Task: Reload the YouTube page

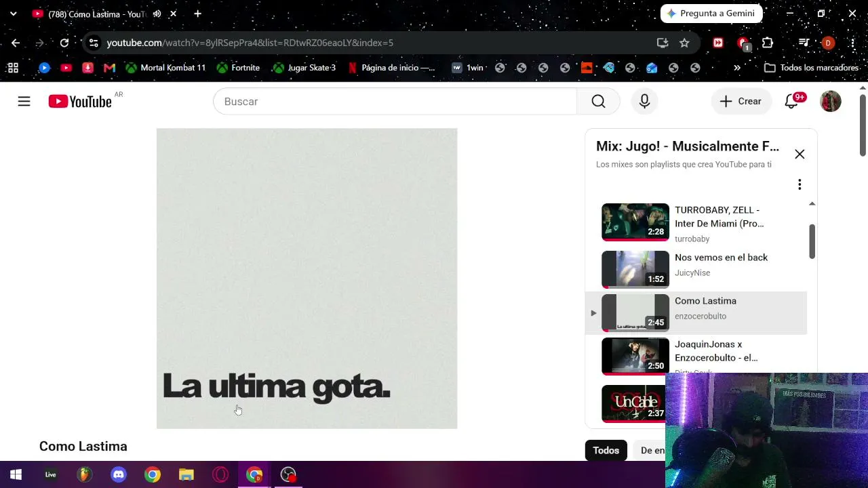Action: coord(64,43)
